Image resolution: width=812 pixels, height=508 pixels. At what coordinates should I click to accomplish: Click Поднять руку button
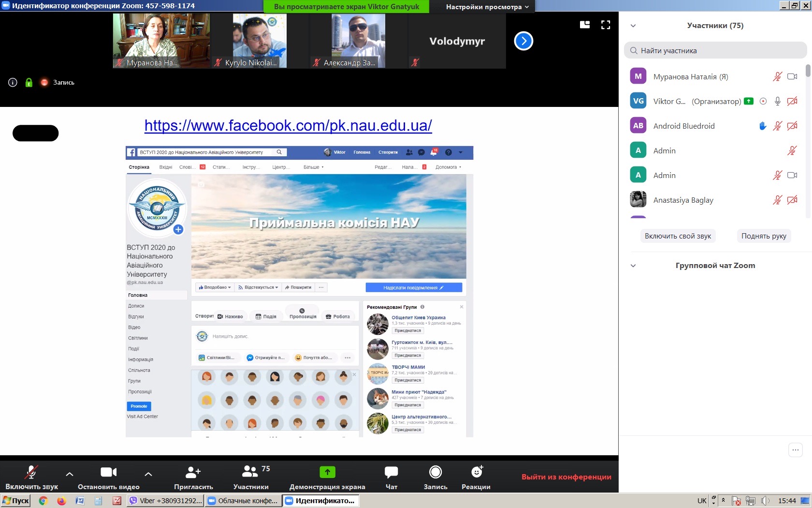pos(764,236)
